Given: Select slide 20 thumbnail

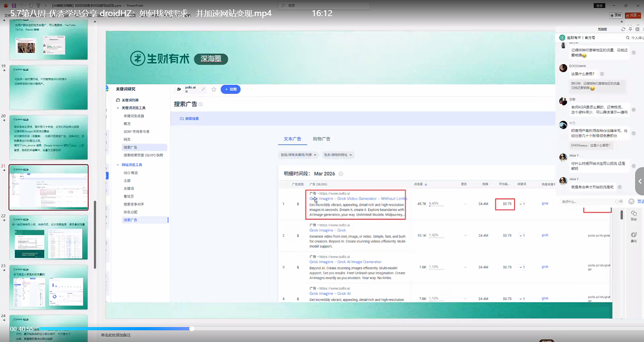Looking at the screenshot, I should [x=48, y=138].
